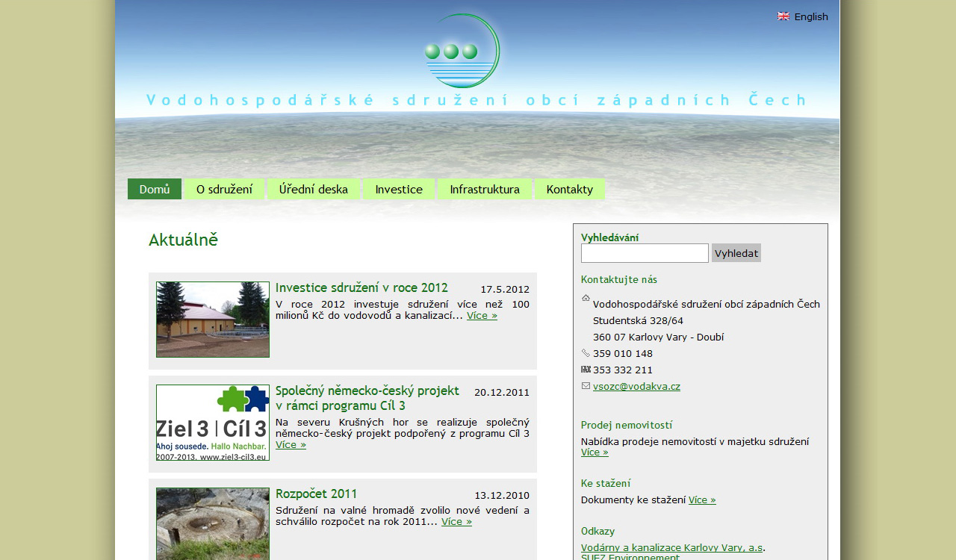Viewport: 956px width, 560px height.
Task: Click the green spheres site logo
Action: (x=462, y=51)
